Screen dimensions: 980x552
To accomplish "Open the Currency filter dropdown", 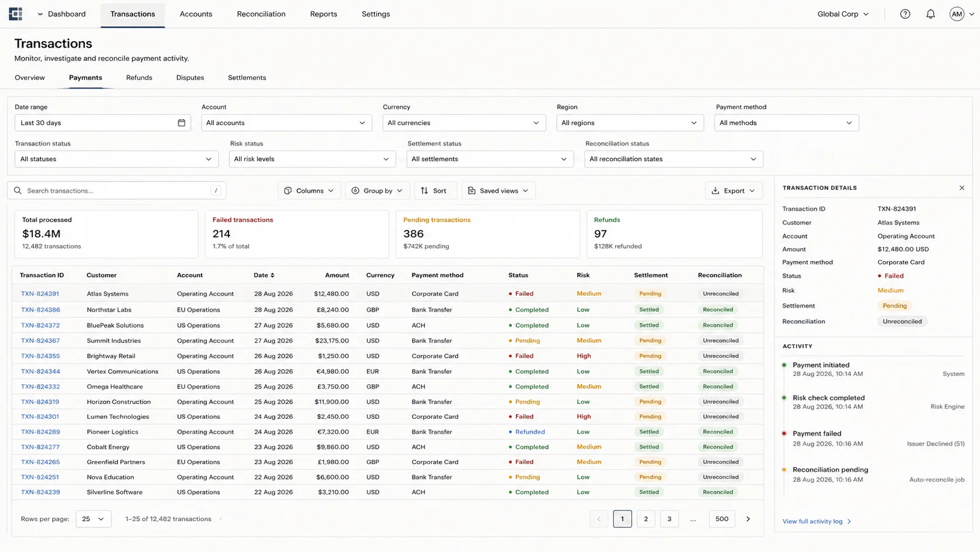I will coord(464,123).
